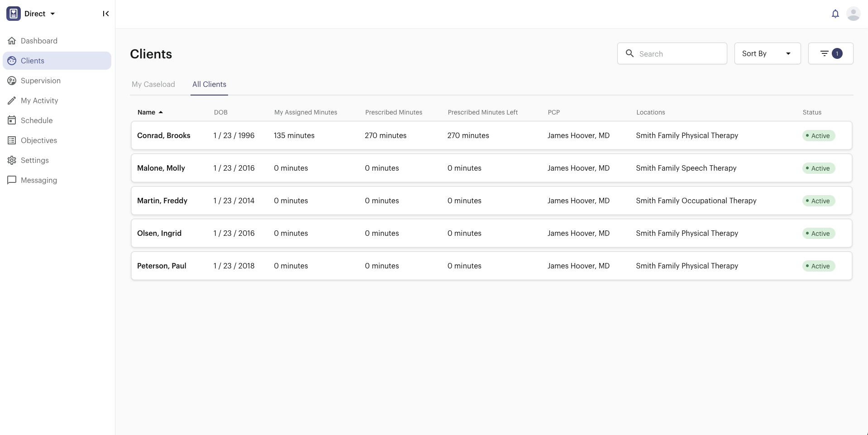The width and height of the screenshot is (868, 435).
Task: Open the user profile avatar
Action: click(853, 14)
